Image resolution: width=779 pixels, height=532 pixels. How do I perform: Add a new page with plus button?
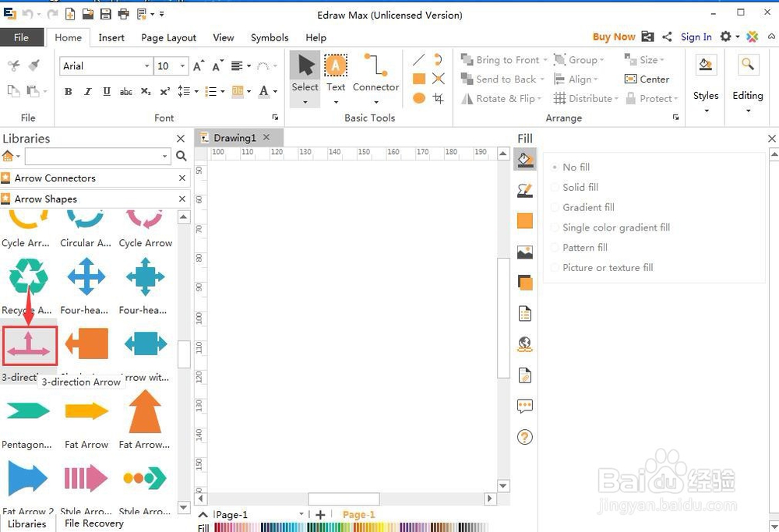click(x=320, y=515)
